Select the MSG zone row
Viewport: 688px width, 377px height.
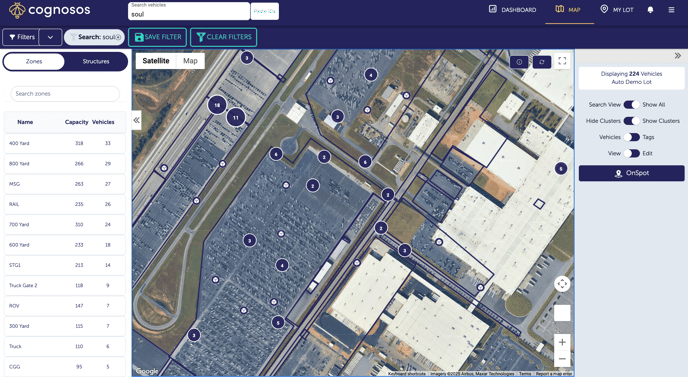coord(65,184)
